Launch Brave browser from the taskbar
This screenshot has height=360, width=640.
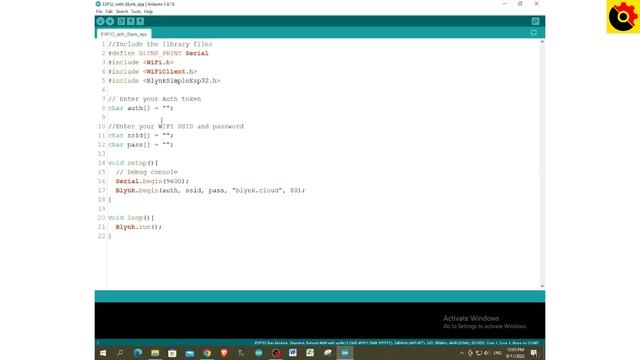224,353
